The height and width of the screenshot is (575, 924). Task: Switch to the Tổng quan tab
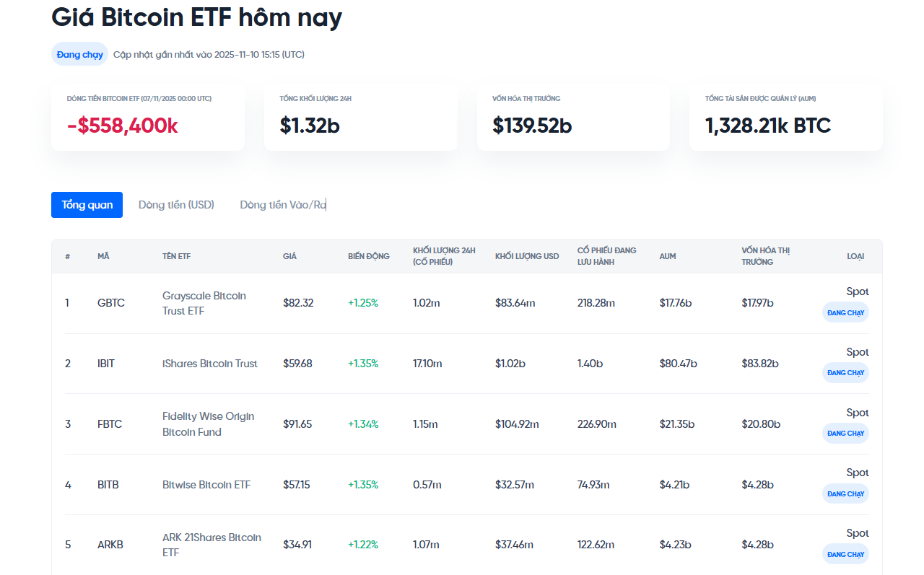coord(87,205)
